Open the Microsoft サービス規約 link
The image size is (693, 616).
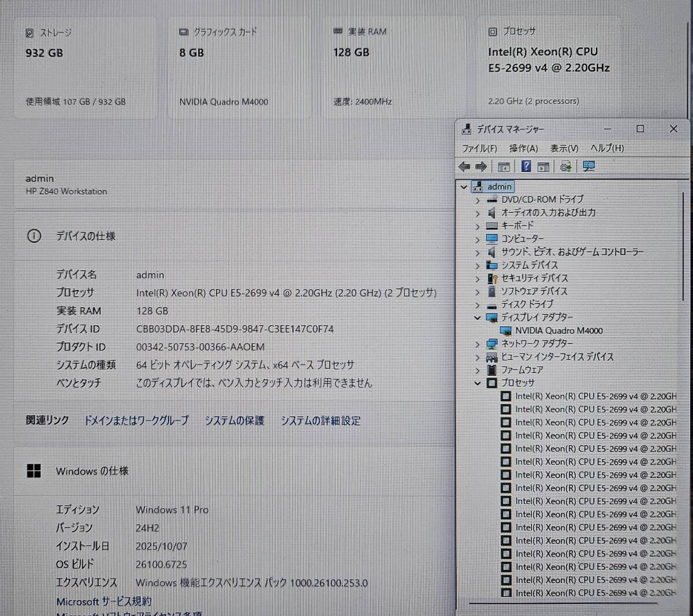tap(104, 602)
